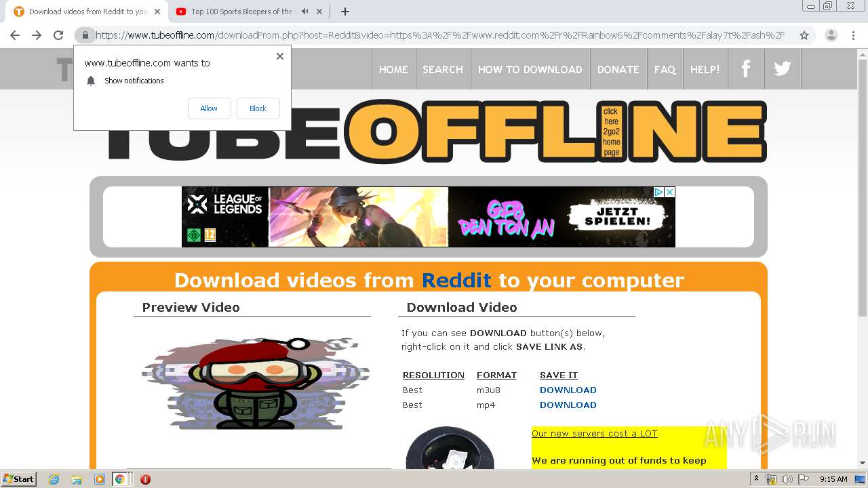Reload the current page
This screenshot has width=868, height=488.
click(x=58, y=35)
